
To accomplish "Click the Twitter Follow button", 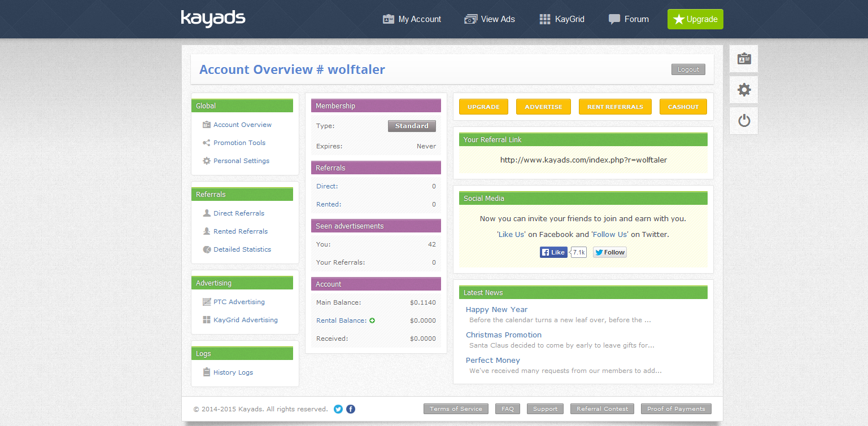I will tap(610, 252).
